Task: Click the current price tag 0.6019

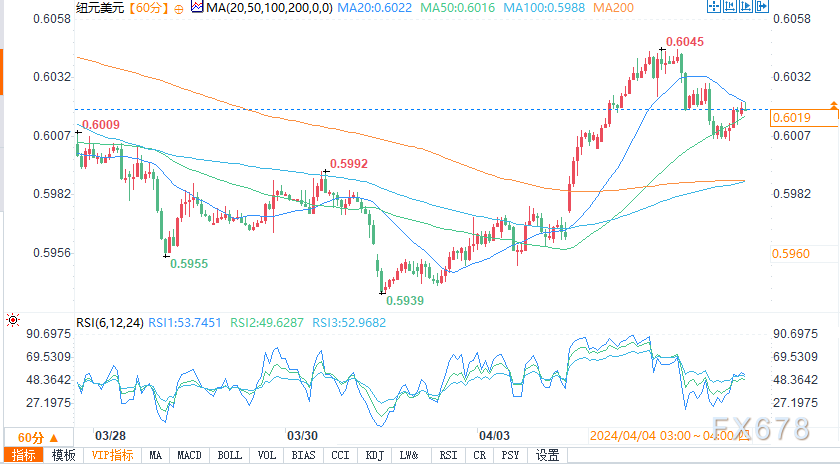Action: (804, 118)
